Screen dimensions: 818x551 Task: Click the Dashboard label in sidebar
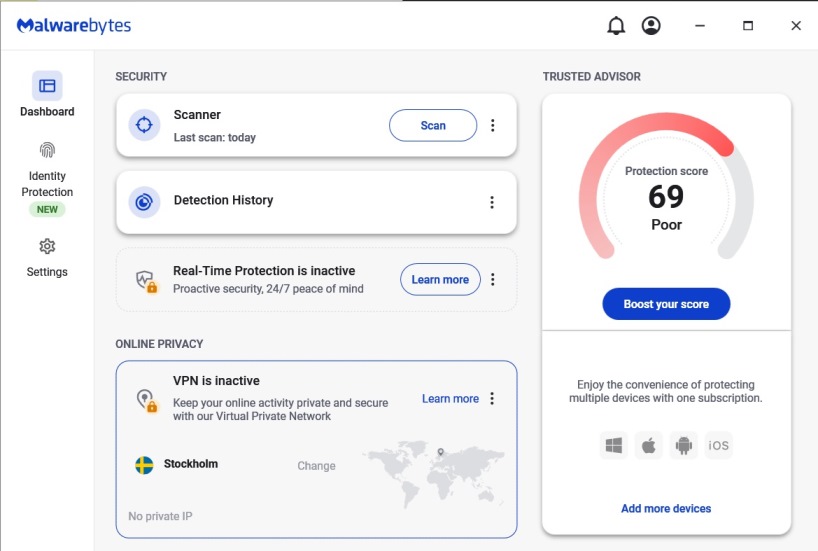coord(47,111)
